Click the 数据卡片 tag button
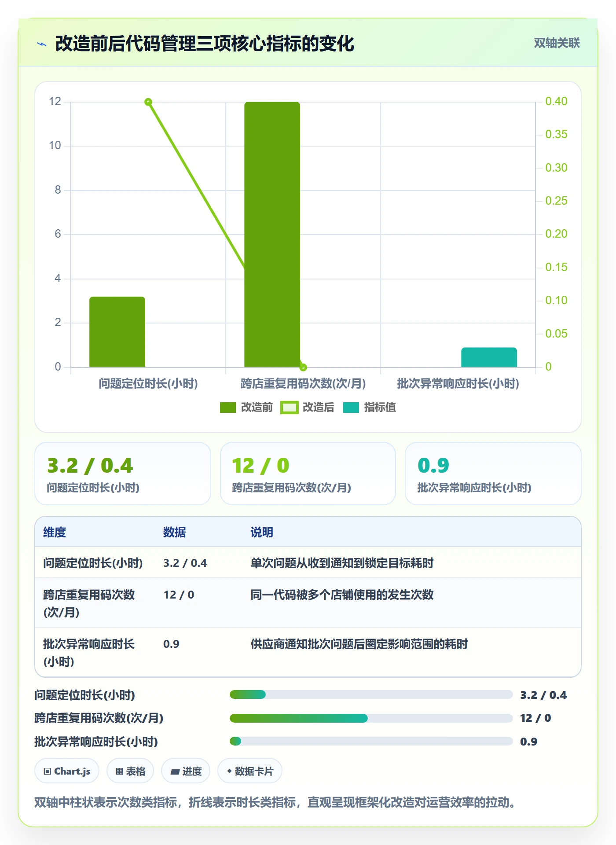This screenshot has width=616, height=845. pyautogui.click(x=250, y=771)
